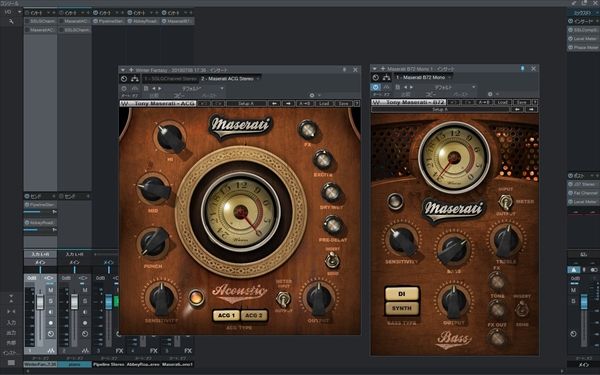Click Load in ACG plugin toolbar
600x375 pixels.
click(x=324, y=103)
